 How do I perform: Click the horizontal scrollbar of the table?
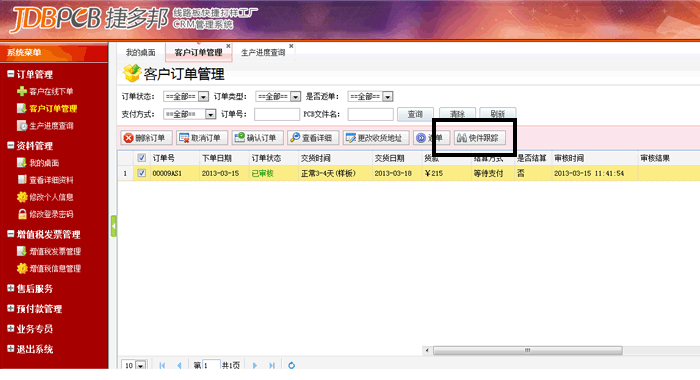click(528, 351)
